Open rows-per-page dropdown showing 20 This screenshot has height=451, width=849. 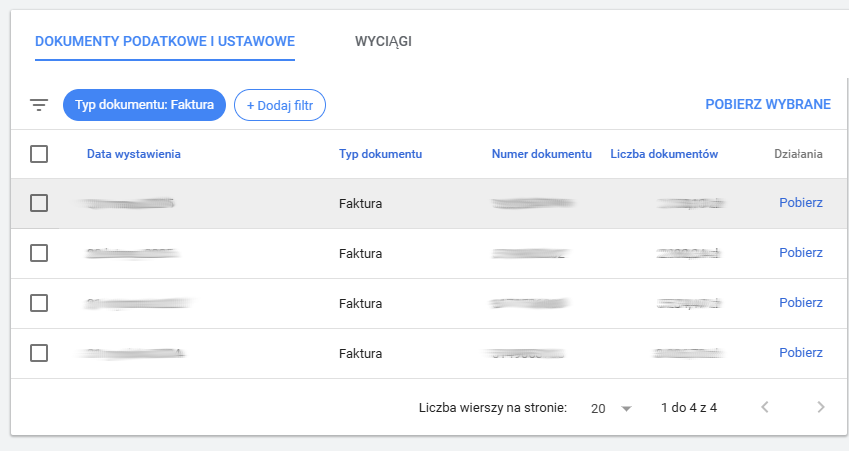[611, 408]
